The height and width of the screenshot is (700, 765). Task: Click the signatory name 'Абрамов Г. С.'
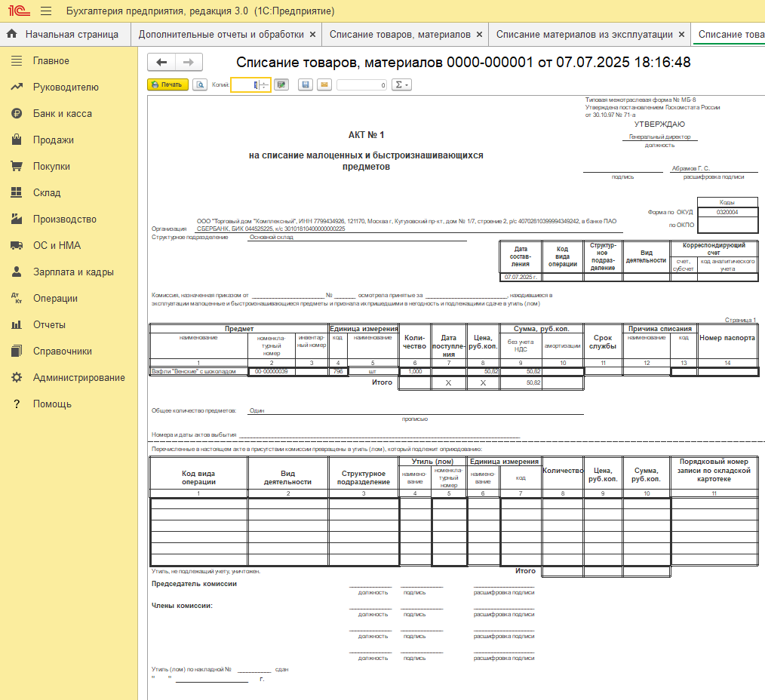point(691,168)
